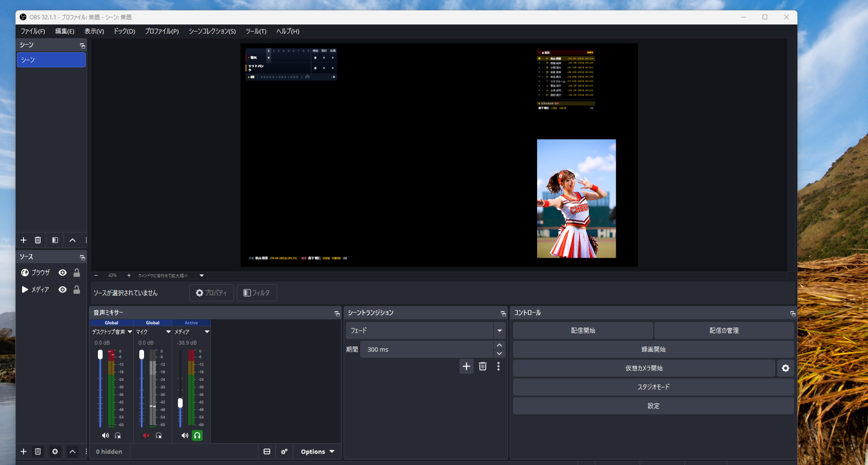The height and width of the screenshot is (465, 868).
Task: Delete selected scene with trash icon
Action: click(38, 240)
